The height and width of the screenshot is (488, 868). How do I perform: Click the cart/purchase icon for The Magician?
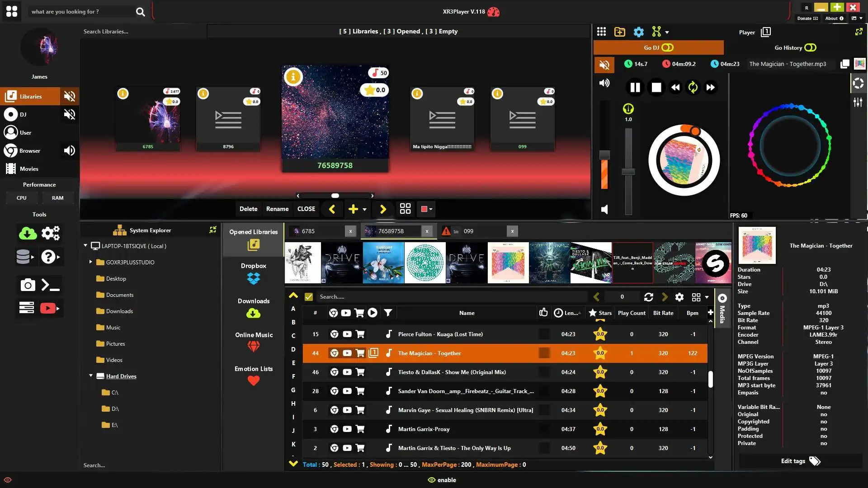click(x=359, y=353)
